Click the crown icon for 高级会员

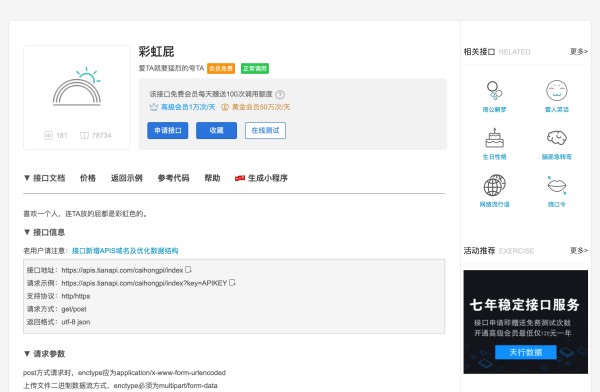[153, 107]
